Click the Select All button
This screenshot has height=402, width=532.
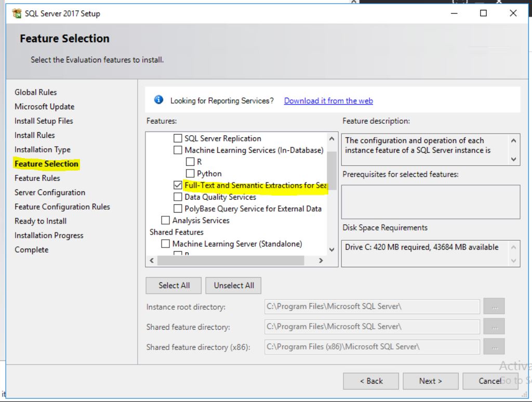[x=173, y=285]
